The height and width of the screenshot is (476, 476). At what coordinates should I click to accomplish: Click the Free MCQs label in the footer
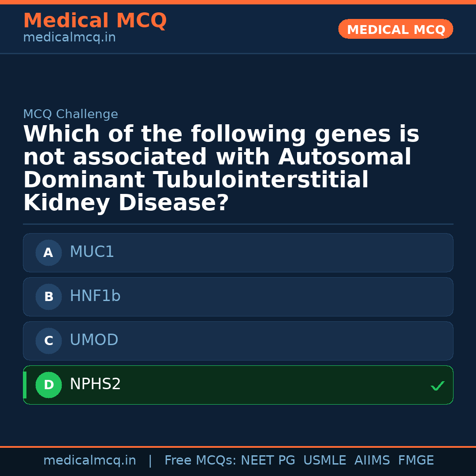tap(201, 461)
